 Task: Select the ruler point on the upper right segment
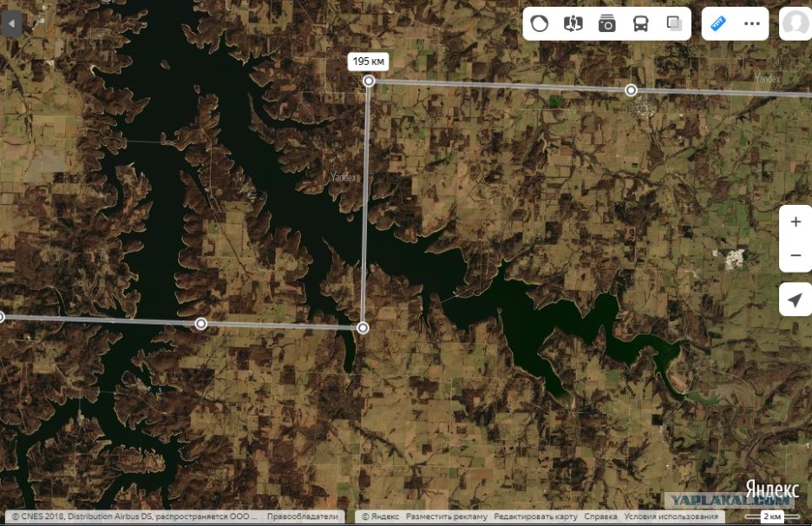coord(631,90)
